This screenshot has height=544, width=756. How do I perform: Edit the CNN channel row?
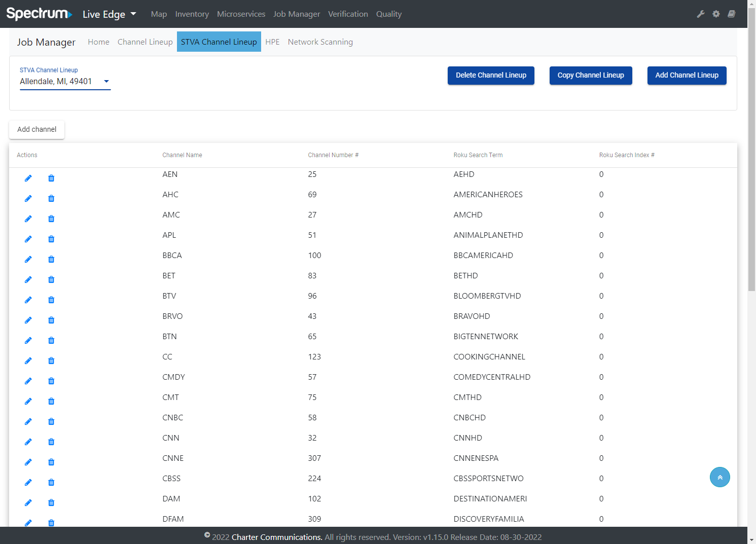[28, 442]
